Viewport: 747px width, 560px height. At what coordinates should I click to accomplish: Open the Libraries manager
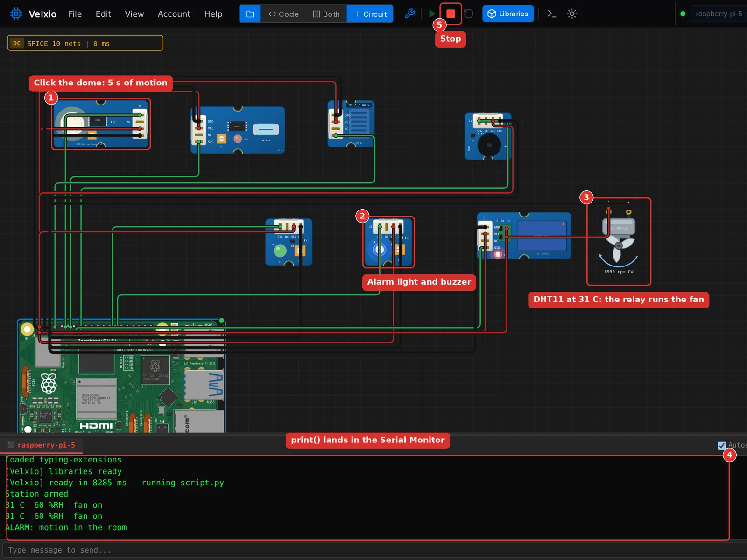508,14
